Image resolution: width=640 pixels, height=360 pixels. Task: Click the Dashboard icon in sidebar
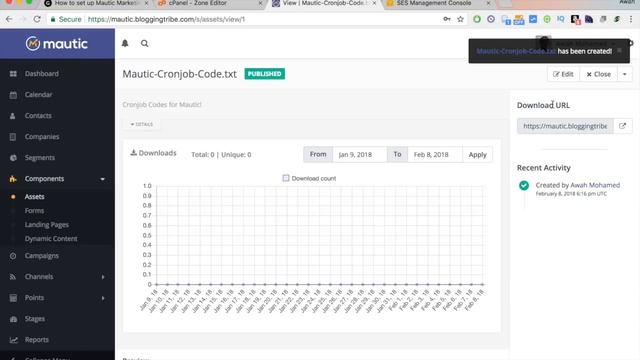[x=13, y=74]
